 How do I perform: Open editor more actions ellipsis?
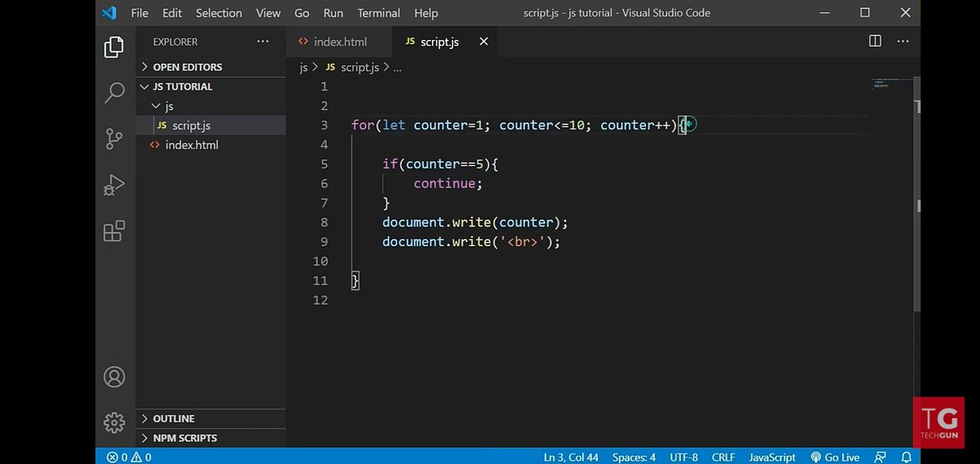pos(903,41)
